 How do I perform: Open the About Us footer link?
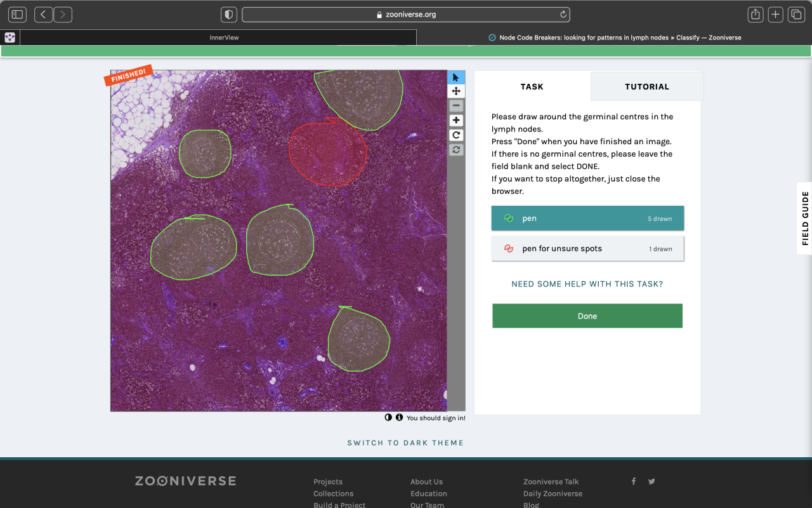point(426,481)
